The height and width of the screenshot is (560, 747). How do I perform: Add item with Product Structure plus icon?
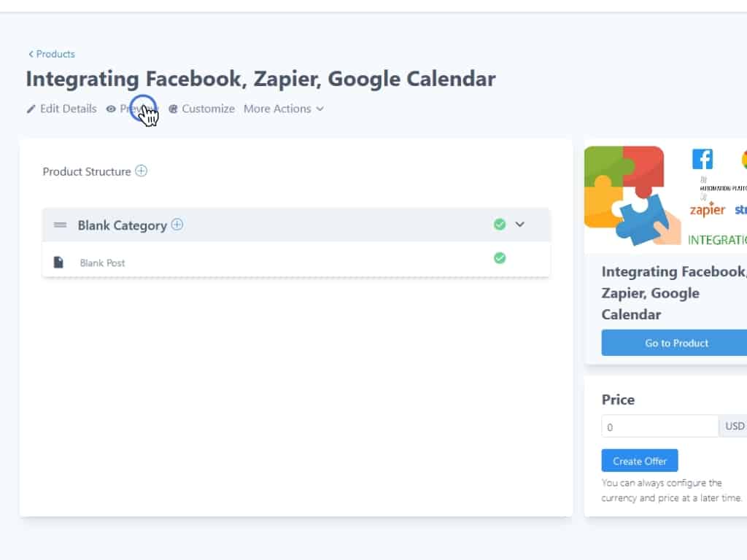click(142, 171)
